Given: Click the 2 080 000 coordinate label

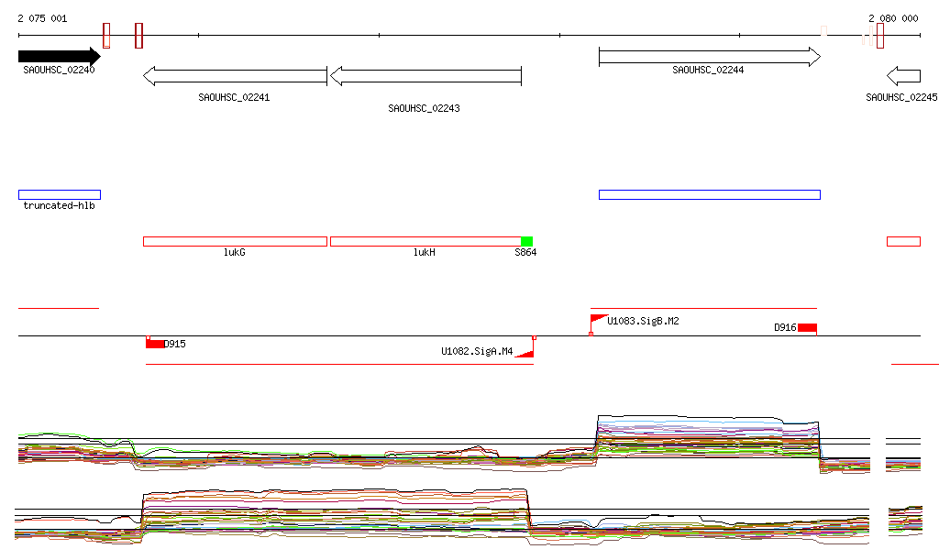Looking at the screenshot, I should (892, 18).
